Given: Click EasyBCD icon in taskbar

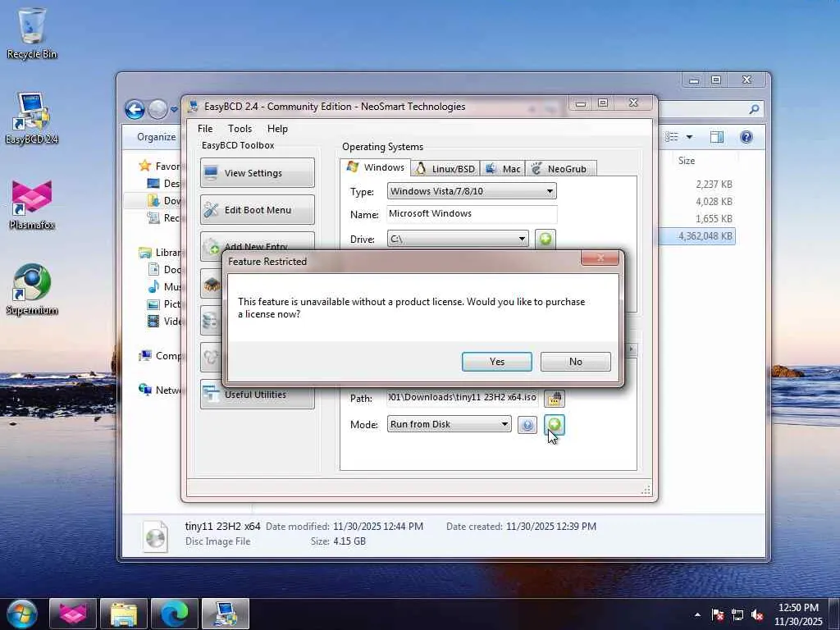Looking at the screenshot, I should pos(226,614).
